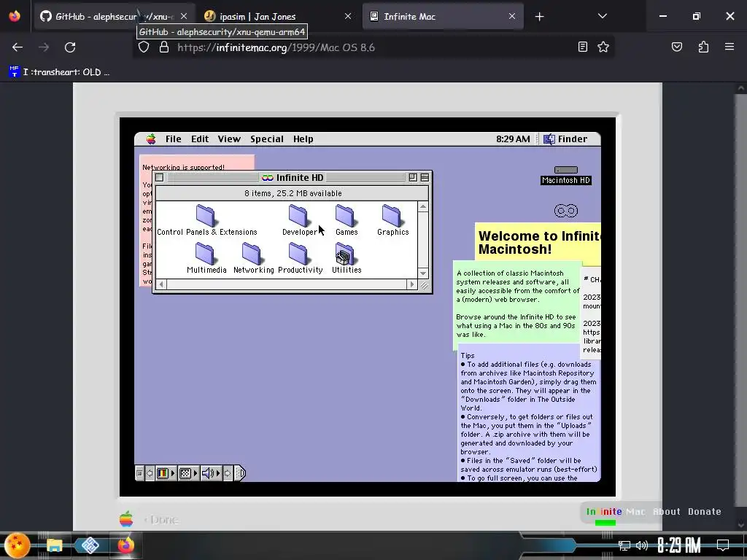Open the Edit menu
Screen dimensions: 747x560
(200, 139)
